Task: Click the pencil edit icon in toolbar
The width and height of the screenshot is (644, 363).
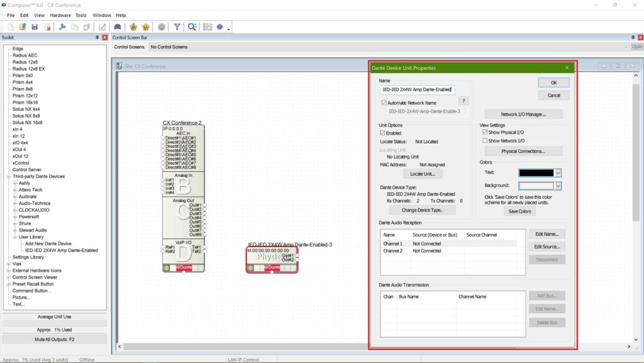Action: click(x=102, y=27)
